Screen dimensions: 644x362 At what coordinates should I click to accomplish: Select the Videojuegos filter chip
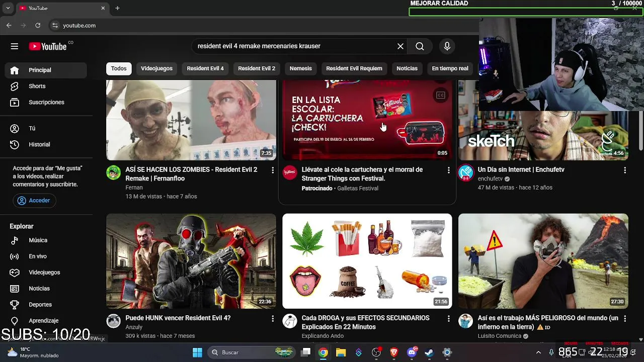(x=156, y=68)
